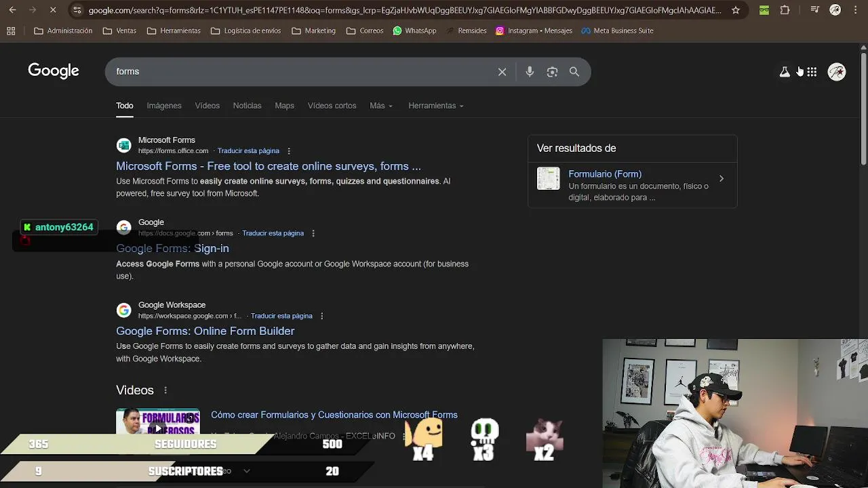Search by image with the Lens icon

pos(552,72)
